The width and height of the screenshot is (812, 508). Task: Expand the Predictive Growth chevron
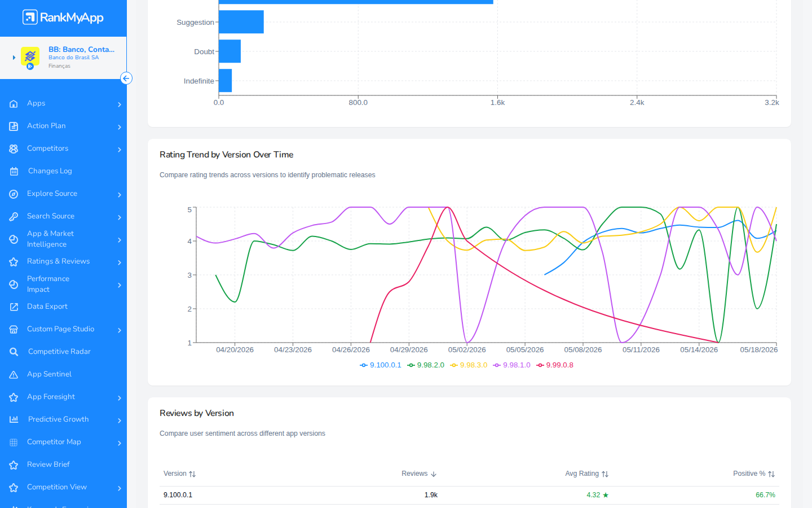tap(120, 421)
